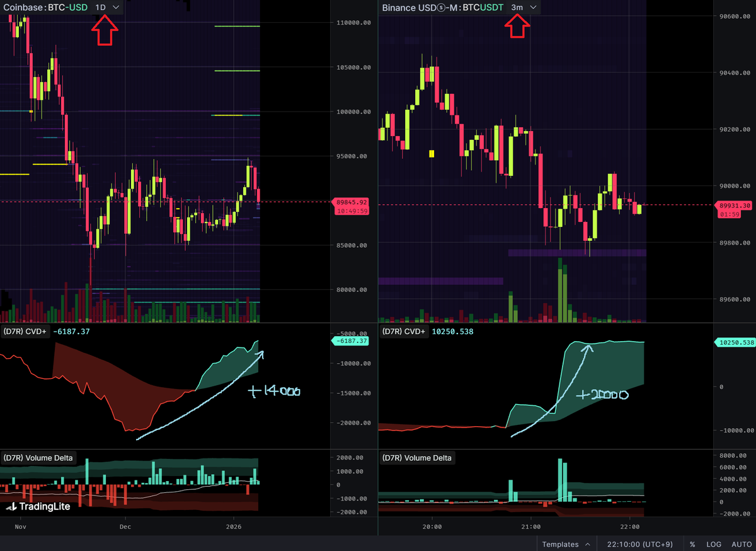Open the 3m timeframe dropdown on Binance chart
The image size is (756, 551).
click(524, 7)
